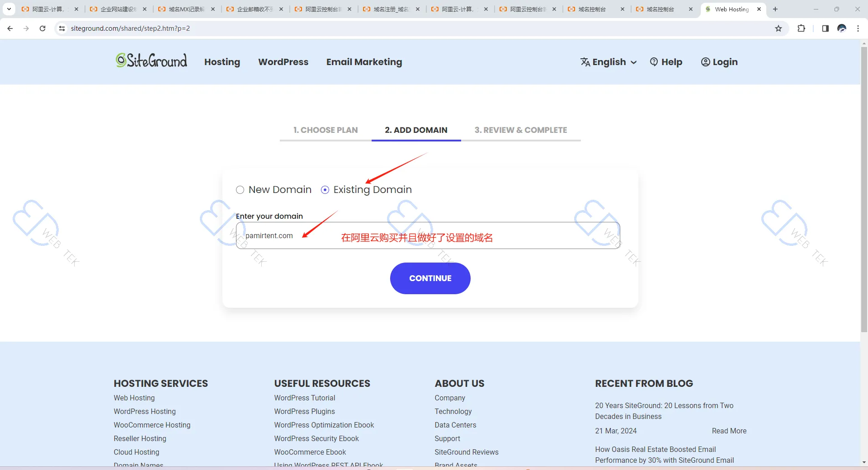This screenshot has width=868, height=470.
Task: Open SiteGround Reviews link
Action: point(467,452)
